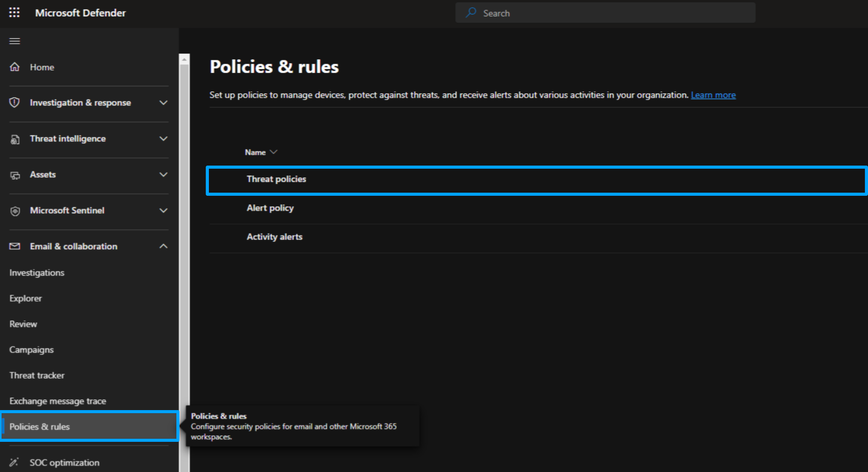Viewport: 868px width, 472px height.
Task: Click the sidebar scrollbar up arrow
Action: click(185, 60)
